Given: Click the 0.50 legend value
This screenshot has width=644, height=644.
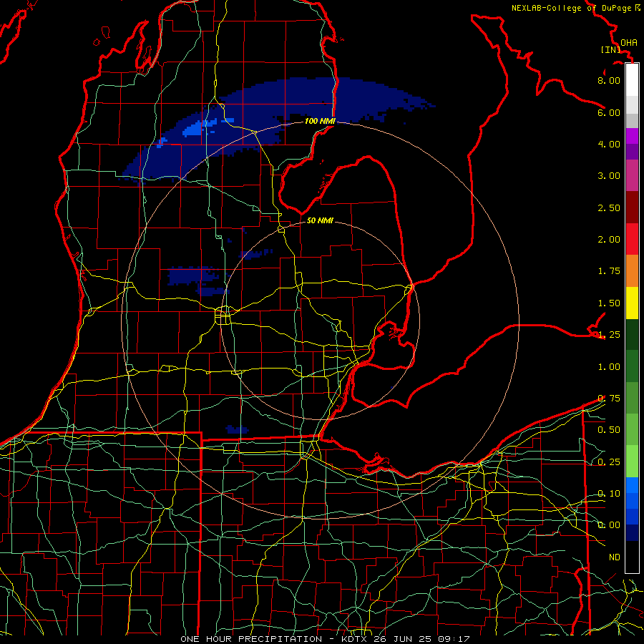Looking at the screenshot, I should pyautogui.click(x=609, y=429).
